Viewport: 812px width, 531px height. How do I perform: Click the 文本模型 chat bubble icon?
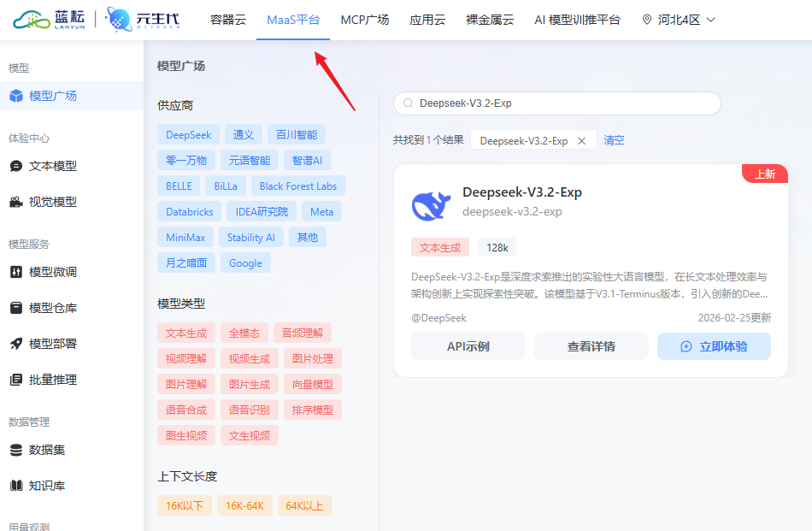(x=16, y=166)
